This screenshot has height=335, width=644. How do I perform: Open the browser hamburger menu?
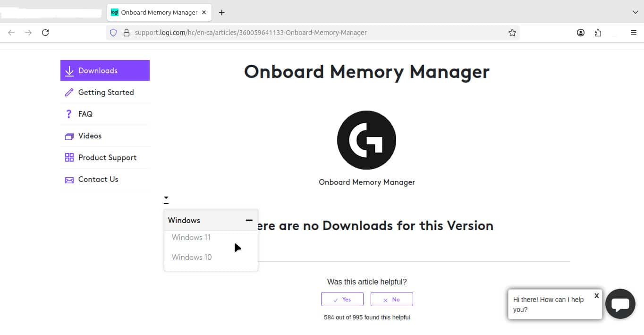634,33
